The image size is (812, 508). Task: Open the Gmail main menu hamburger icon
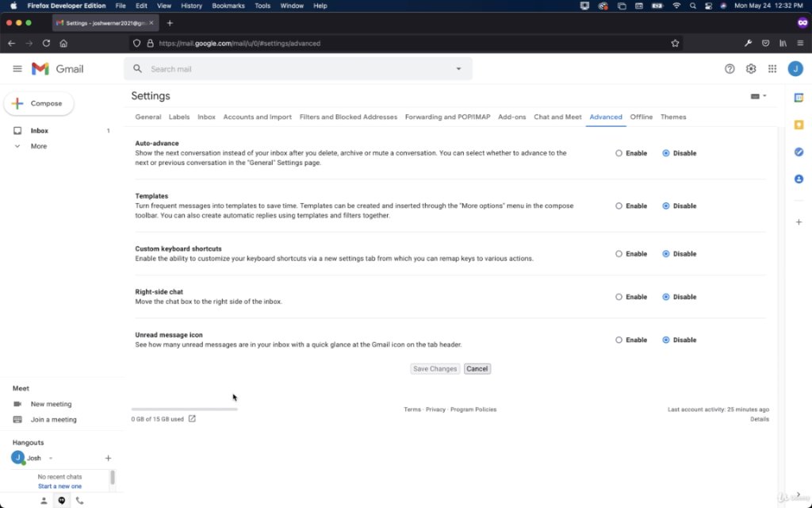point(17,69)
